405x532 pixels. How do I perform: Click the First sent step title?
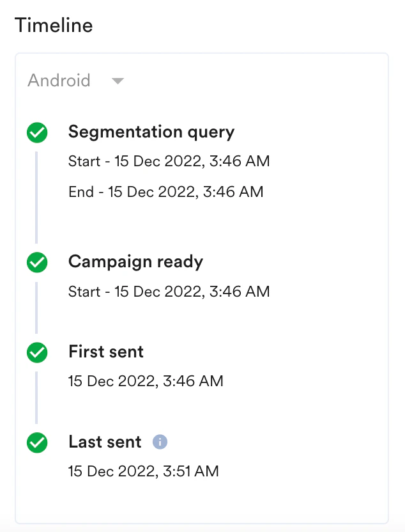(x=106, y=352)
